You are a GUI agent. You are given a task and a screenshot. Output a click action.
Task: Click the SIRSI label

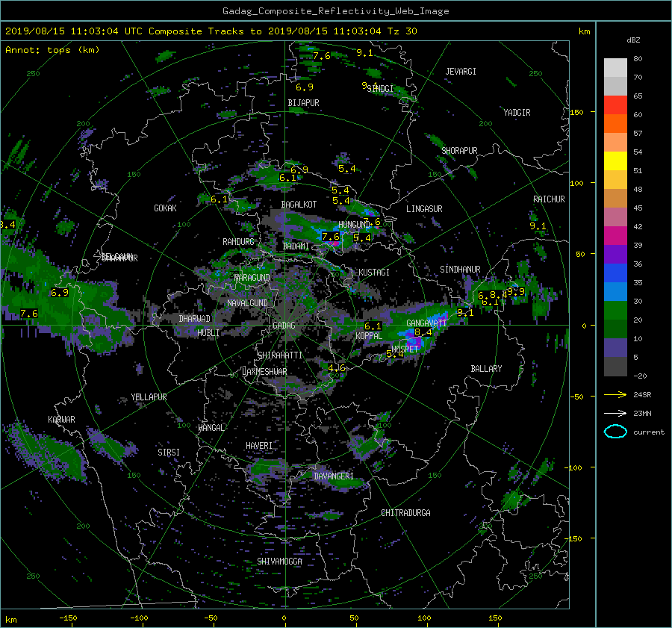169,453
